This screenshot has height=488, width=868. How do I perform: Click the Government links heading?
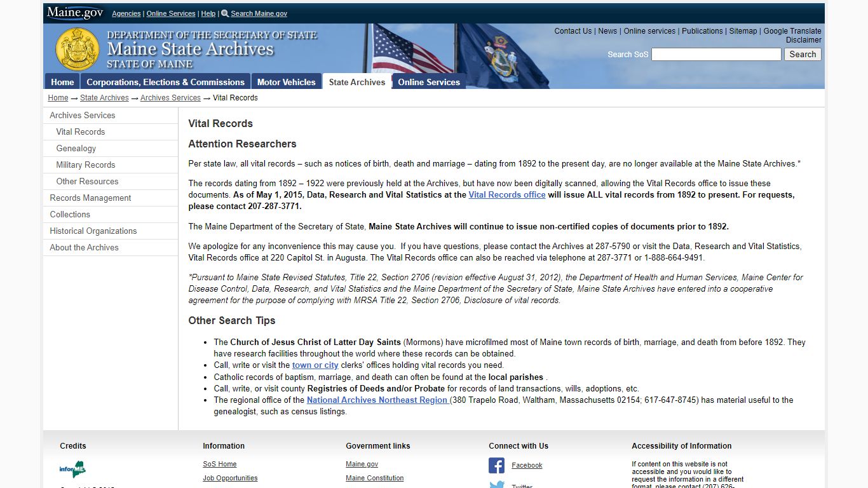(x=377, y=446)
